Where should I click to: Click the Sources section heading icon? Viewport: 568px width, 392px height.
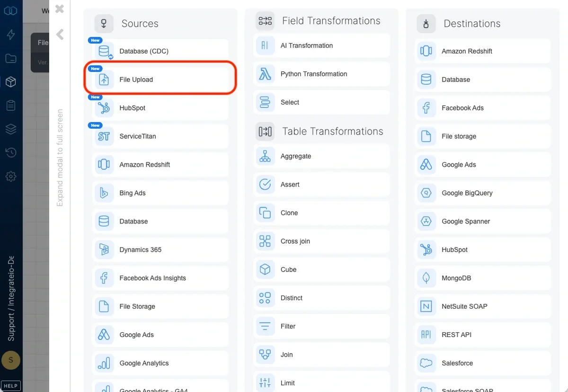click(x=104, y=23)
